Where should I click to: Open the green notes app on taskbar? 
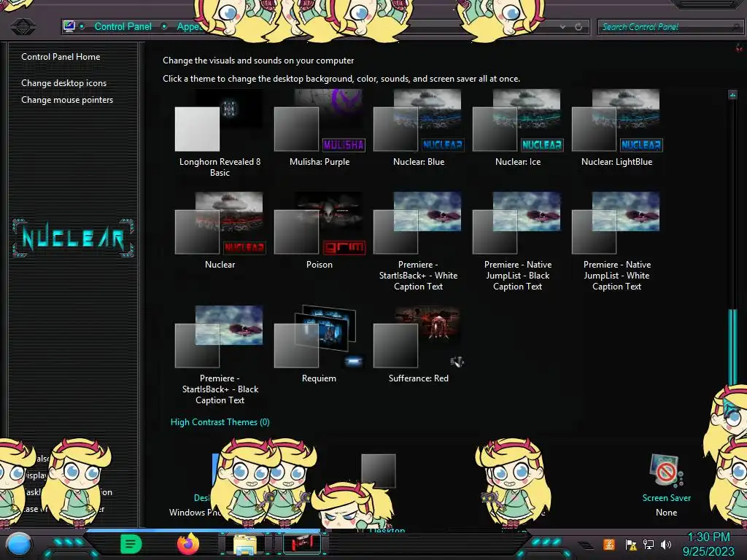[131, 544]
